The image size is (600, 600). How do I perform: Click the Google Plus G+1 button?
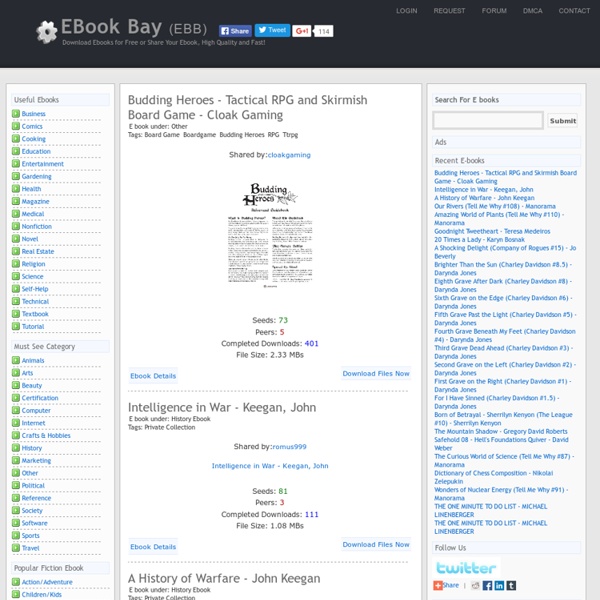[303, 31]
